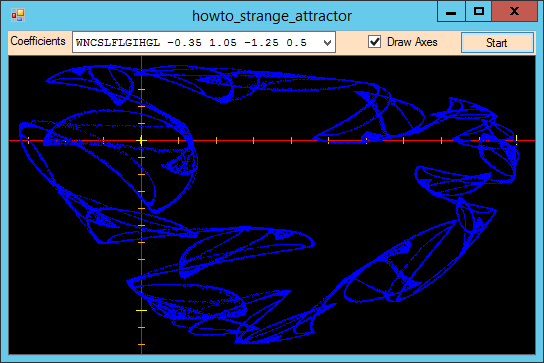This screenshot has height=363, width=544.
Task: Click the application icon in the title bar
Action: (x=18, y=15)
